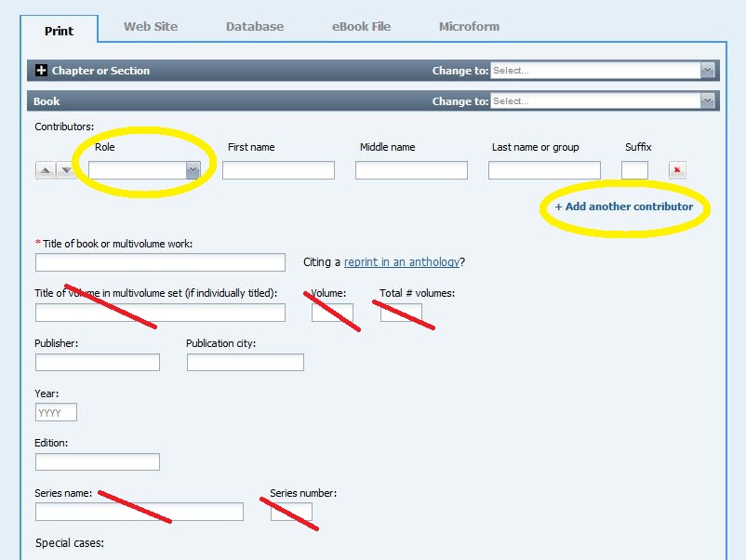Switch to the Microform tab
Screen dimensions: 746x560
coord(469,27)
